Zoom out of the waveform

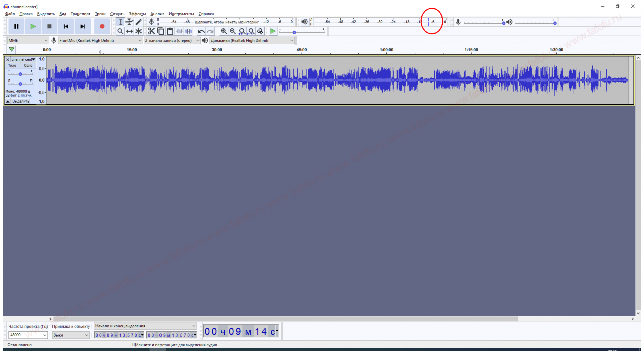233,31
